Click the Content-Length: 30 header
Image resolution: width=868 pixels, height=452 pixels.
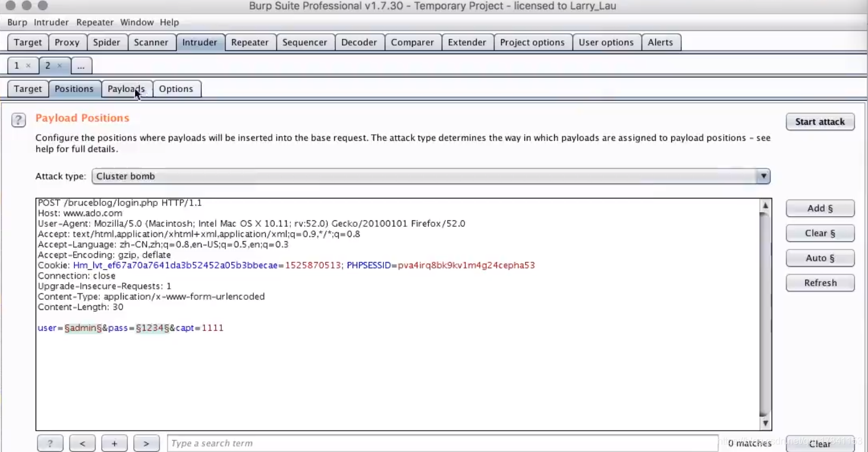pyautogui.click(x=81, y=307)
